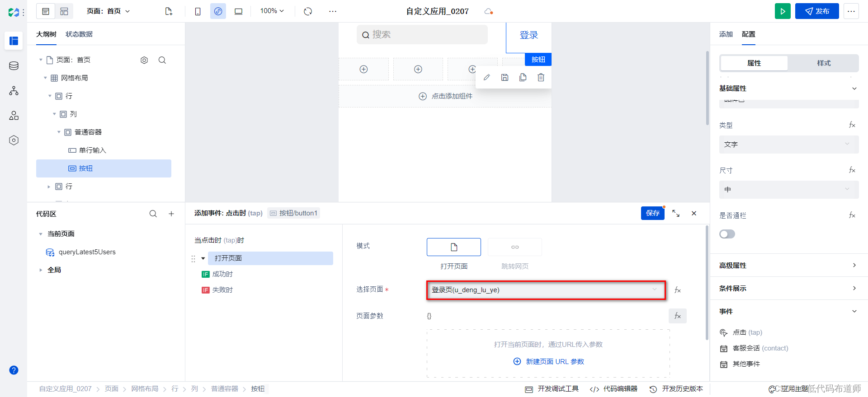Open 代码编辑器 in the bottom bar
This screenshot has width=868, height=397.
[614, 389]
